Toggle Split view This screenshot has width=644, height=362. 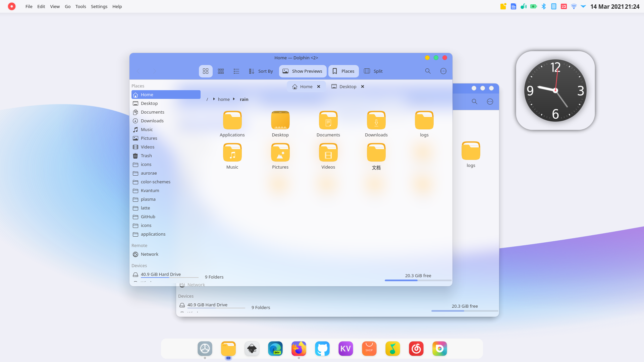click(373, 71)
